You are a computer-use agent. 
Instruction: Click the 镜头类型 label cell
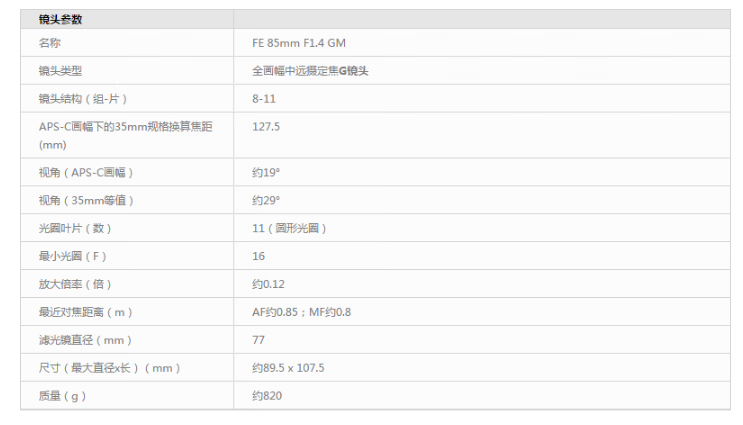tap(60, 71)
